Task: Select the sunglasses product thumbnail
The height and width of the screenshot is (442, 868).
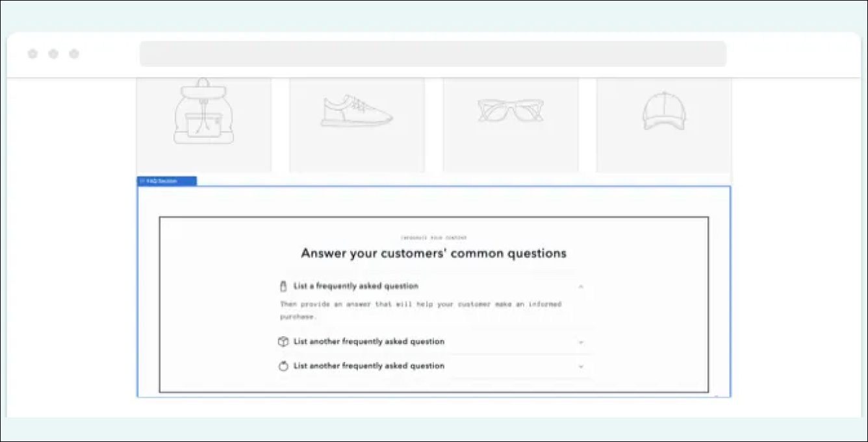Action: click(x=511, y=125)
